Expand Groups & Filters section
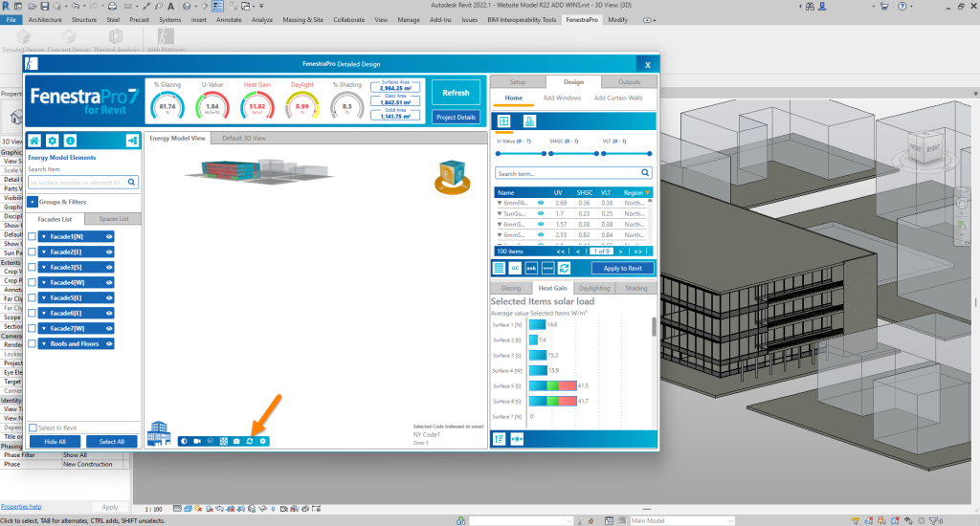This screenshot has width=980, height=526. pyautogui.click(x=33, y=202)
